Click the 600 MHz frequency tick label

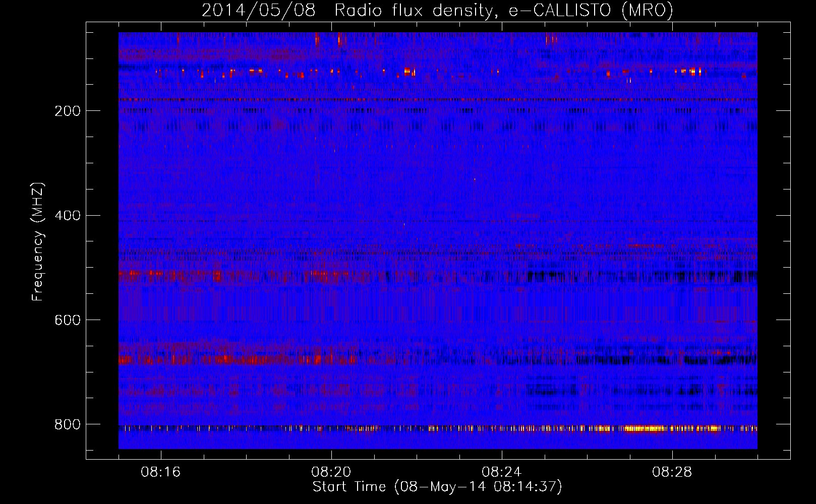point(68,321)
